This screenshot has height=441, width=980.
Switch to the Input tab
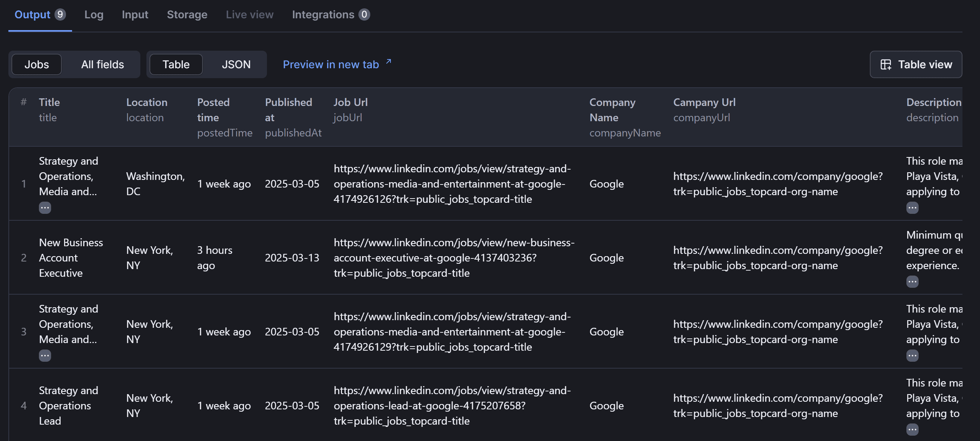tap(135, 14)
